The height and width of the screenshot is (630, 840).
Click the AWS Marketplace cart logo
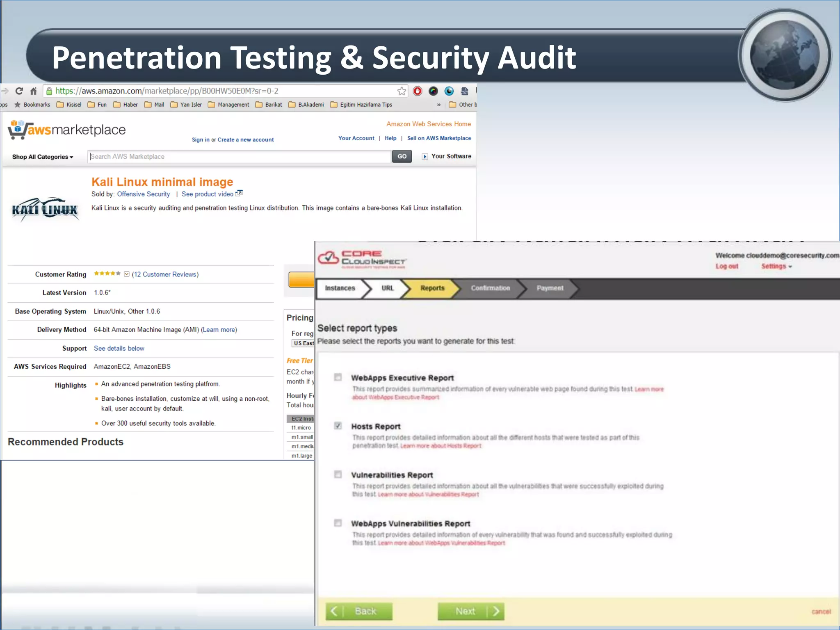[x=66, y=130]
